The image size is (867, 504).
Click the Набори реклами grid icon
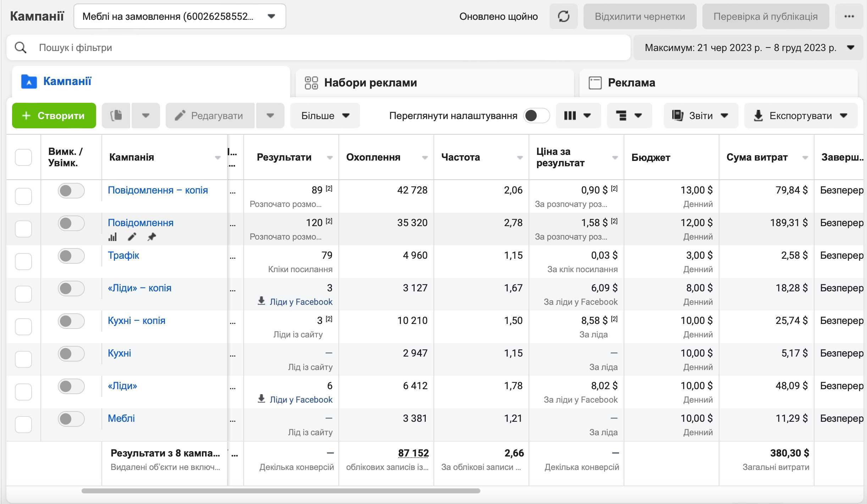(311, 83)
